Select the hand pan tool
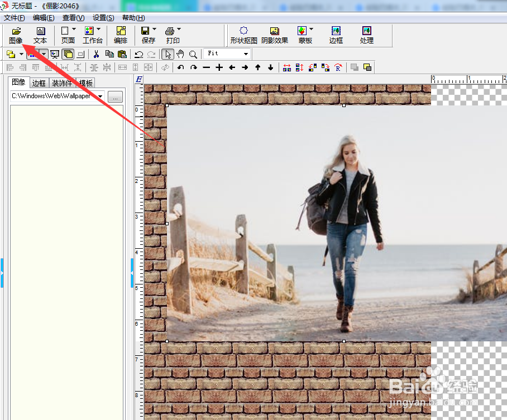This screenshot has width=507, height=420. 180,54
